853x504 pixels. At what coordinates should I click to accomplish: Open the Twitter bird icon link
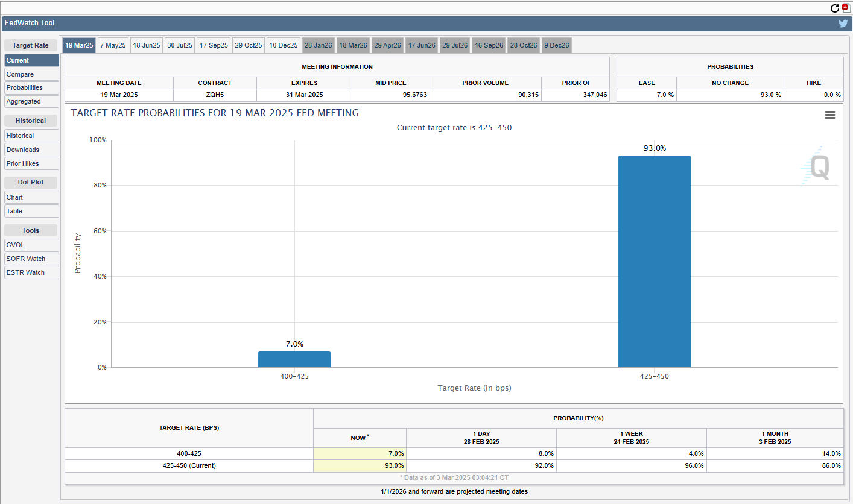click(x=843, y=24)
